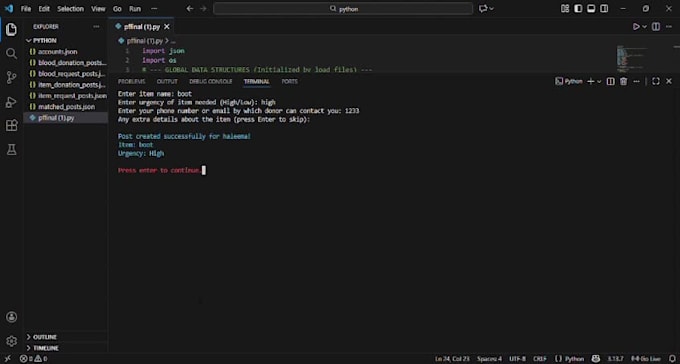The width and height of the screenshot is (680, 364).
Task: Open editor More Actions ellipsis
Action: [669, 27]
